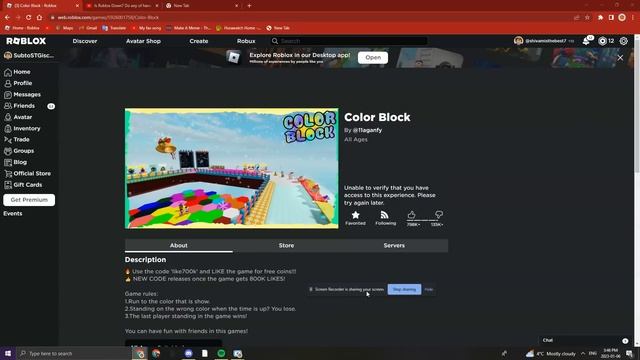The image size is (640, 360).
Task: Open the Roblox settings gear
Action: point(623,41)
